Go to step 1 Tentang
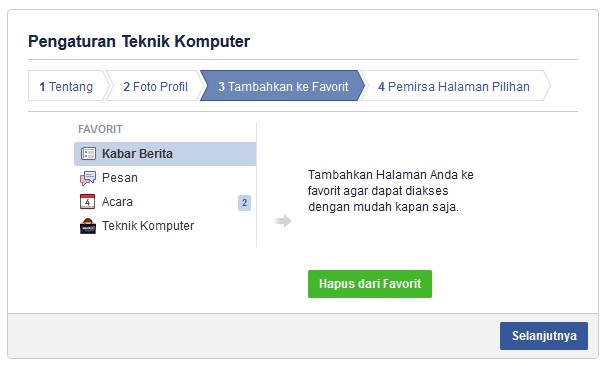The width and height of the screenshot is (609, 366). tap(66, 86)
